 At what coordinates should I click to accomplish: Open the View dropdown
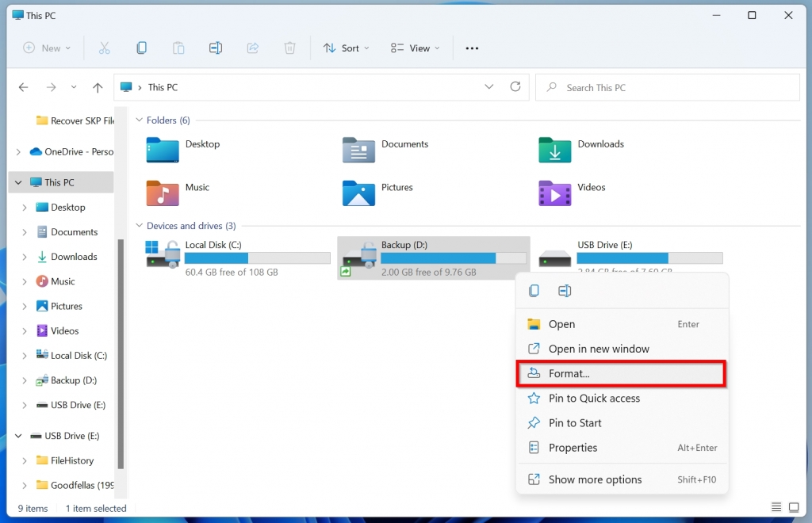coord(414,48)
